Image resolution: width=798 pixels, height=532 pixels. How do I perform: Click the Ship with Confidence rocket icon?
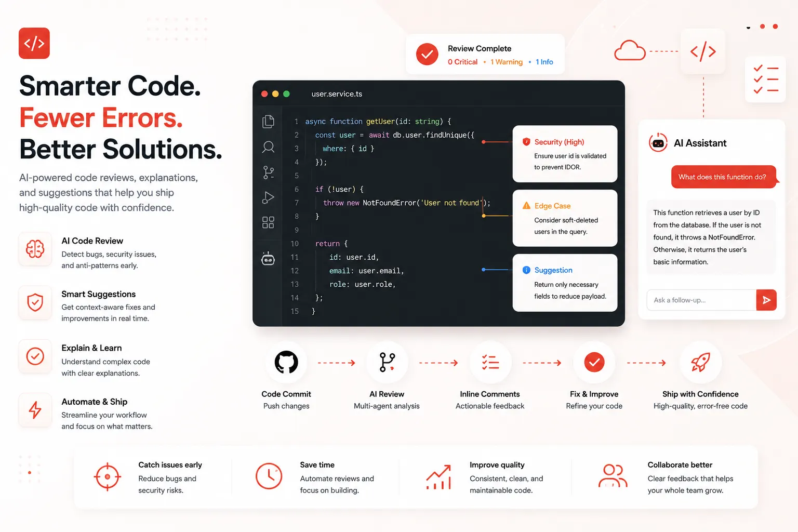tap(700, 362)
